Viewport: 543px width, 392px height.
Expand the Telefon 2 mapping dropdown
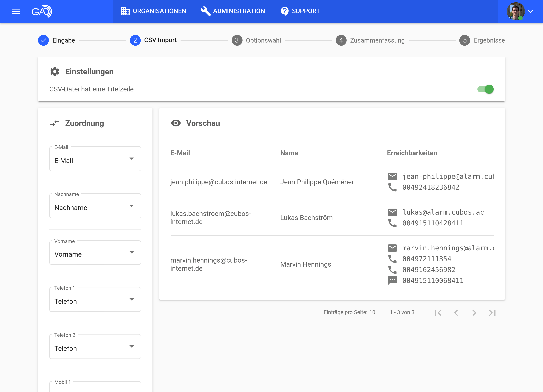pos(95,346)
